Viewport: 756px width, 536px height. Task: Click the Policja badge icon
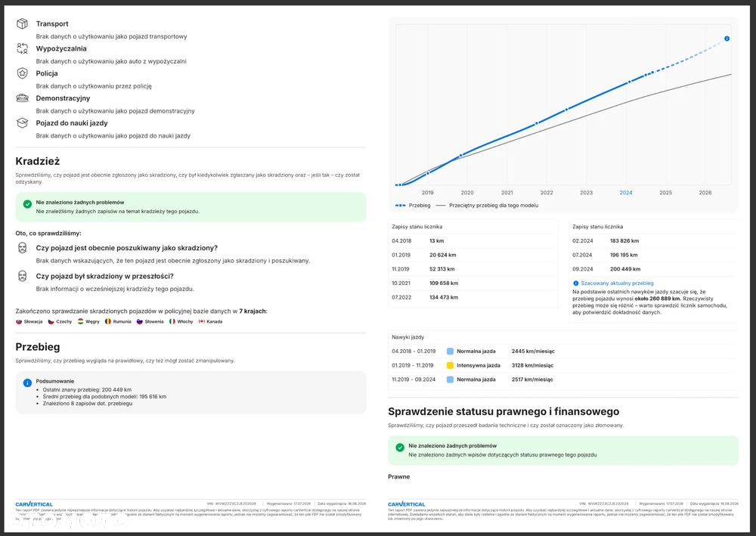click(x=22, y=73)
